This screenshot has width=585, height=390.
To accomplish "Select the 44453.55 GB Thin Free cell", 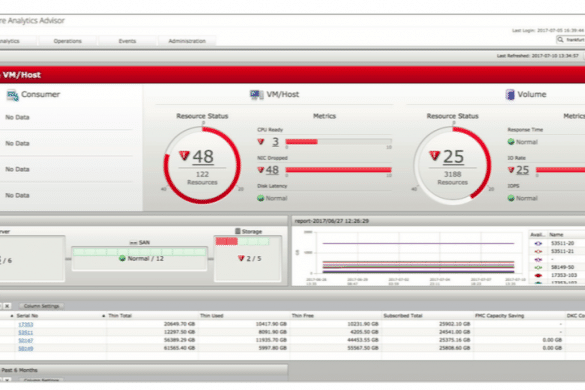I will click(363, 340).
